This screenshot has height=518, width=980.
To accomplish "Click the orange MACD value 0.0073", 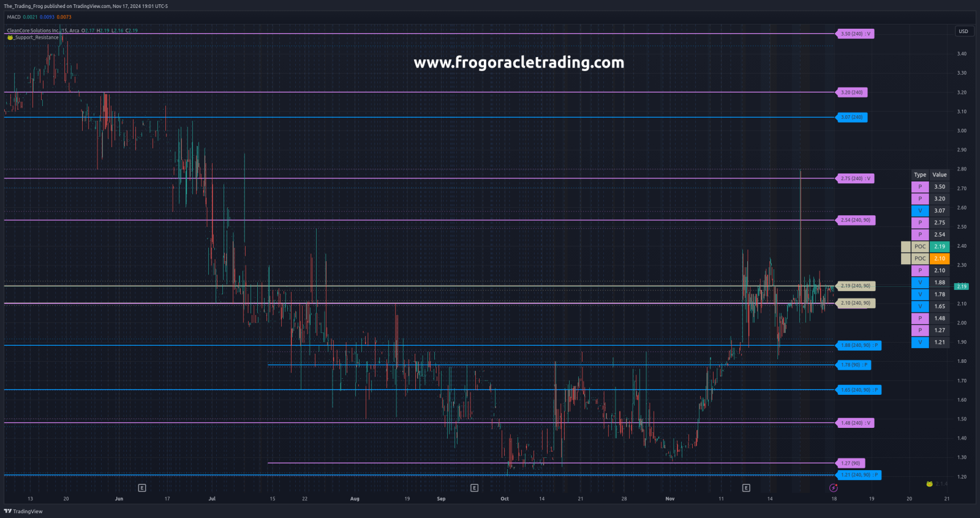I will pos(64,17).
